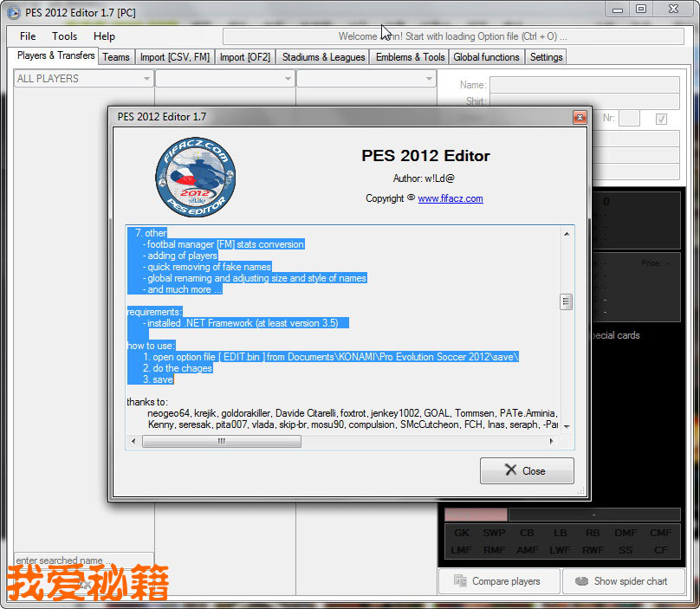
Task: Click the PES Editor logo in the dialog
Action: [x=195, y=178]
